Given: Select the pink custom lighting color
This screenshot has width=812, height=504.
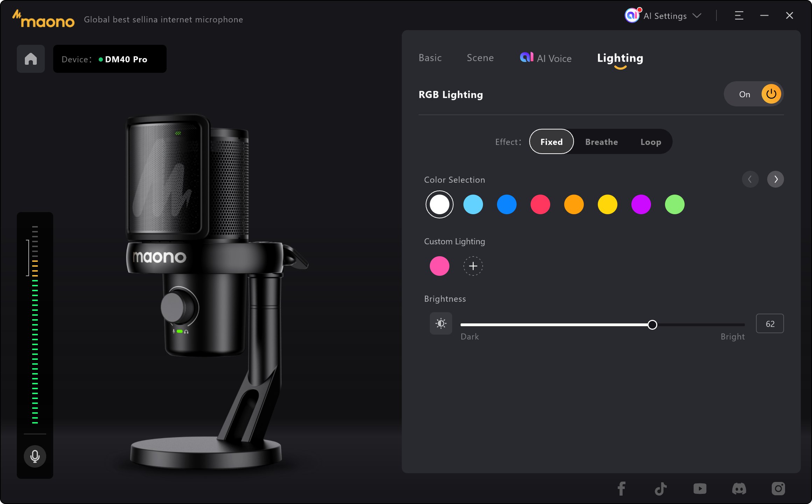Looking at the screenshot, I should tap(440, 266).
